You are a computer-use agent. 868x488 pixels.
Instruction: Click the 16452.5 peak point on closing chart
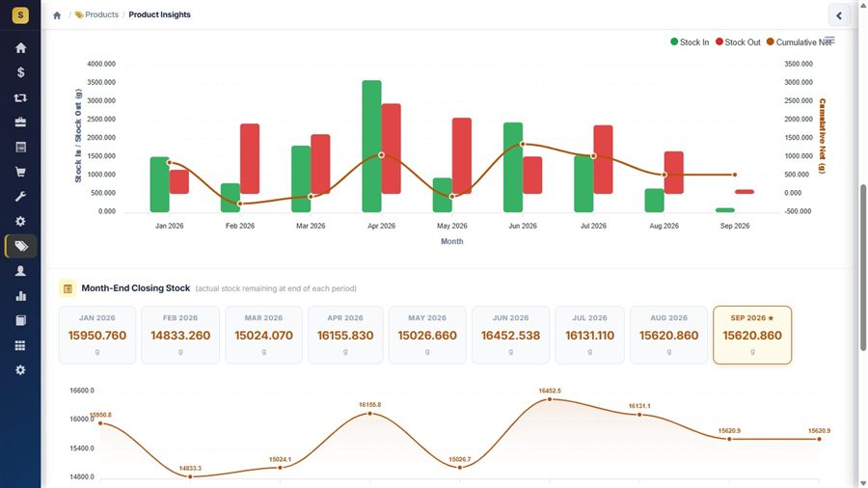(x=550, y=399)
